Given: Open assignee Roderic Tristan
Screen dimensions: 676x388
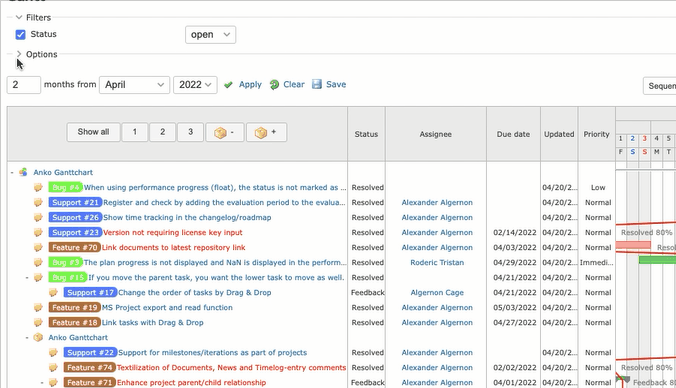Looking at the screenshot, I should tap(437, 263).
